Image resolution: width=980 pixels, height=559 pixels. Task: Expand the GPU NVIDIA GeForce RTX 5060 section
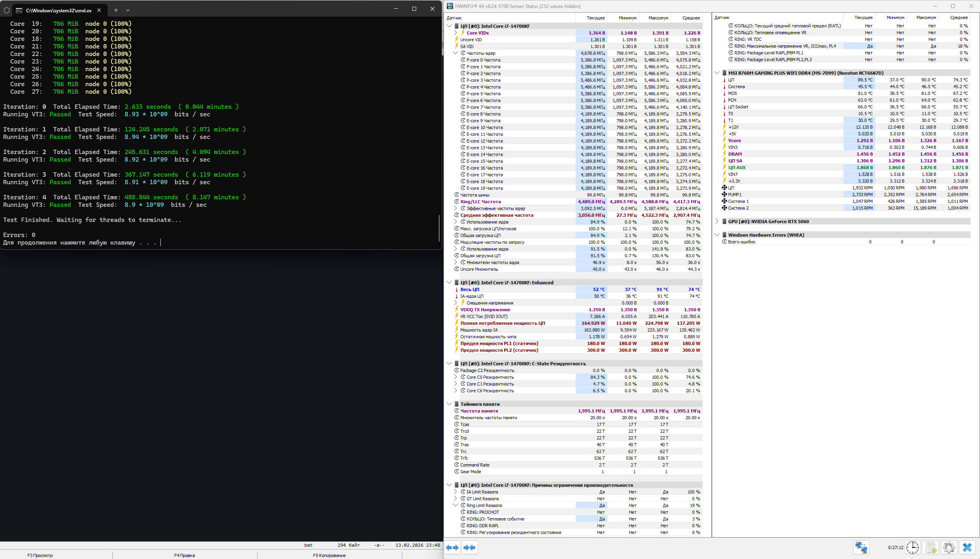tap(717, 222)
